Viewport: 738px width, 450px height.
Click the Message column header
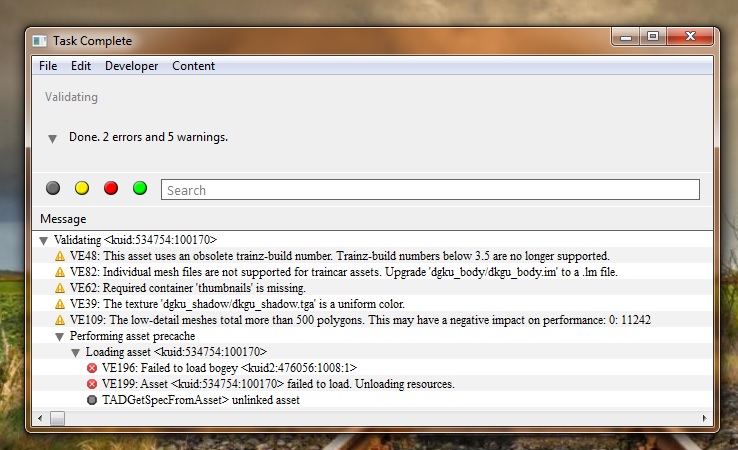pyautogui.click(x=63, y=219)
